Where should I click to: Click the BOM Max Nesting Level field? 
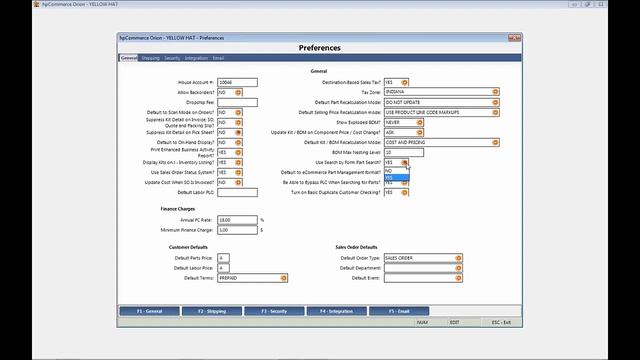[404, 153]
